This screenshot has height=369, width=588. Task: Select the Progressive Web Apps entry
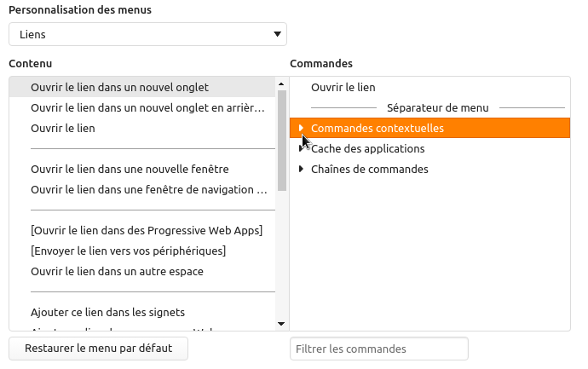pyautogui.click(x=146, y=230)
